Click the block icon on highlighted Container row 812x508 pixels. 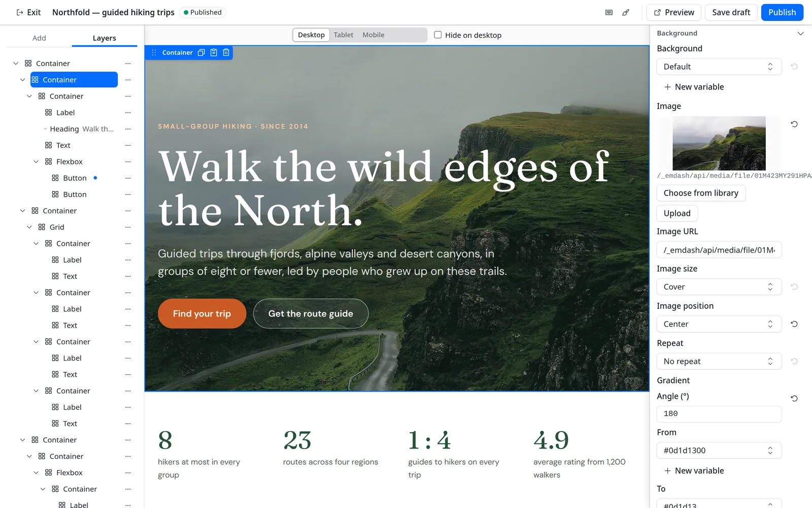coord(35,80)
